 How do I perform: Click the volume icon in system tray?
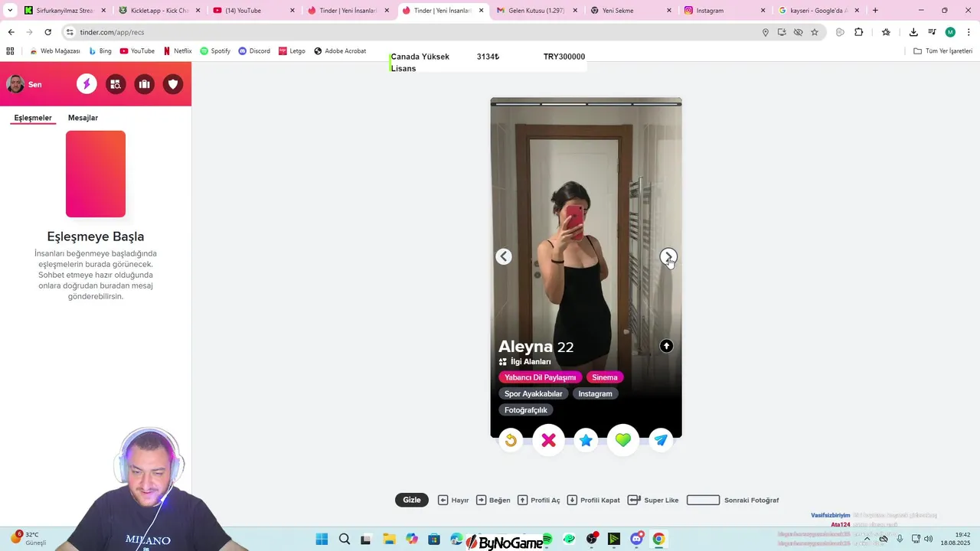click(928, 539)
